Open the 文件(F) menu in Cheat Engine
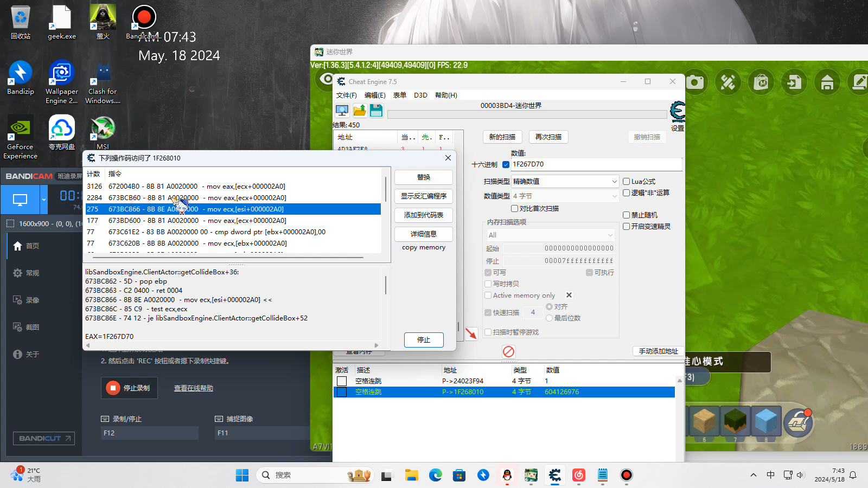The width and height of the screenshot is (868, 488). [346, 95]
